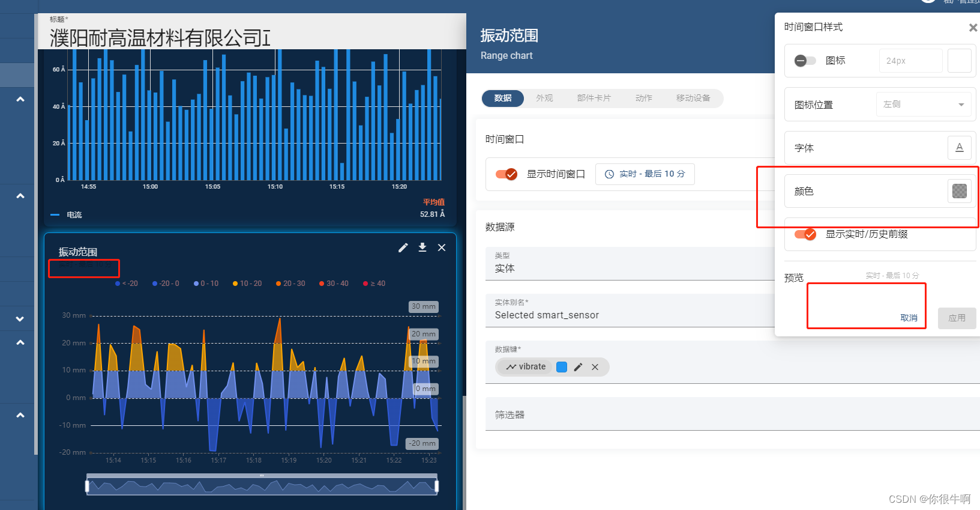
Task: Click the -20 mm threshold label
Action: coord(422,443)
